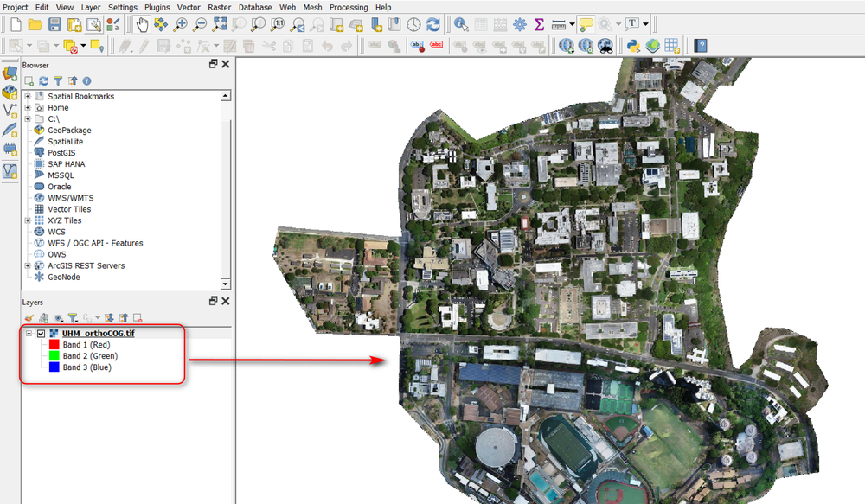Toggle the Show Map Tips icon

(586, 25)
